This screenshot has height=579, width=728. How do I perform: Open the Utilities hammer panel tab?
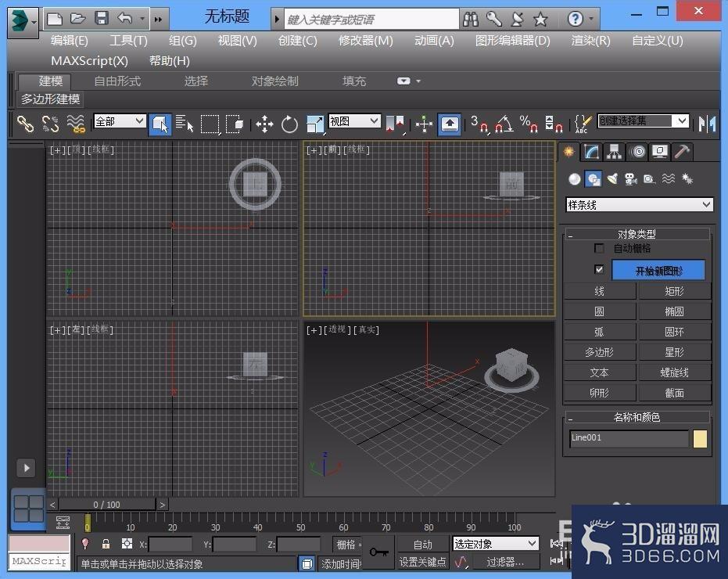682,152
